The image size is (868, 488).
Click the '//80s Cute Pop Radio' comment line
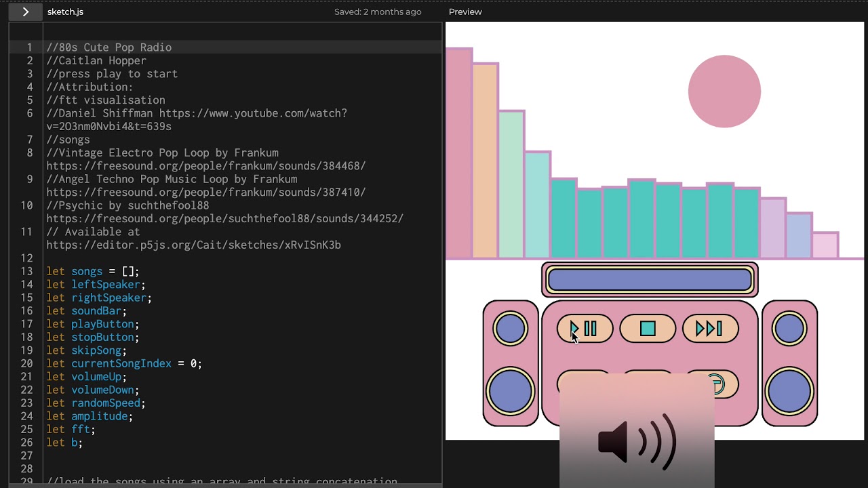point(108,47)
